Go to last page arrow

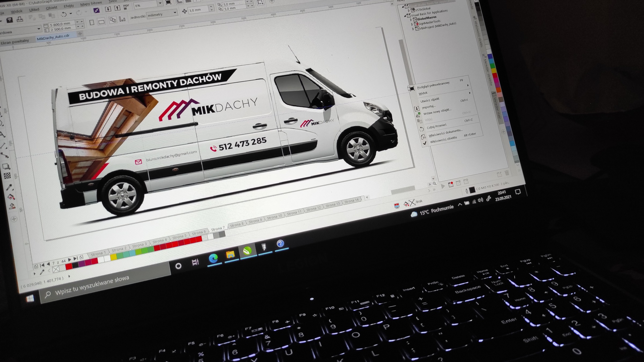click(76, 258)
